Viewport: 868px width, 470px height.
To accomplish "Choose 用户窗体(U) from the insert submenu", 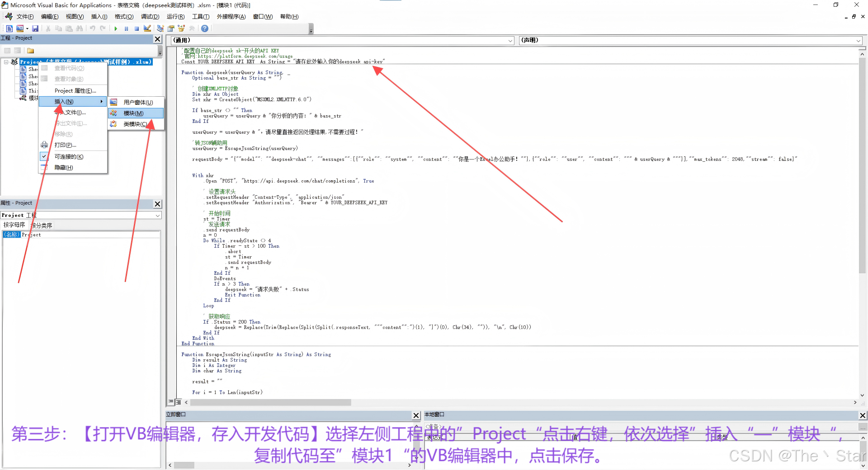I will pyautogui.click(x=136, y=102).
